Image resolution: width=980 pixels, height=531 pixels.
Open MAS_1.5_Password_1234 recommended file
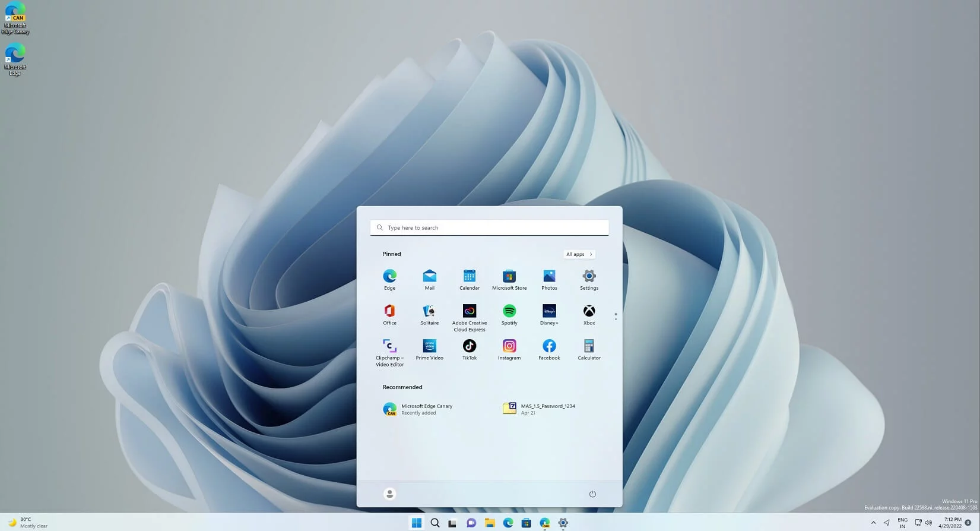(x=539, y=409)
